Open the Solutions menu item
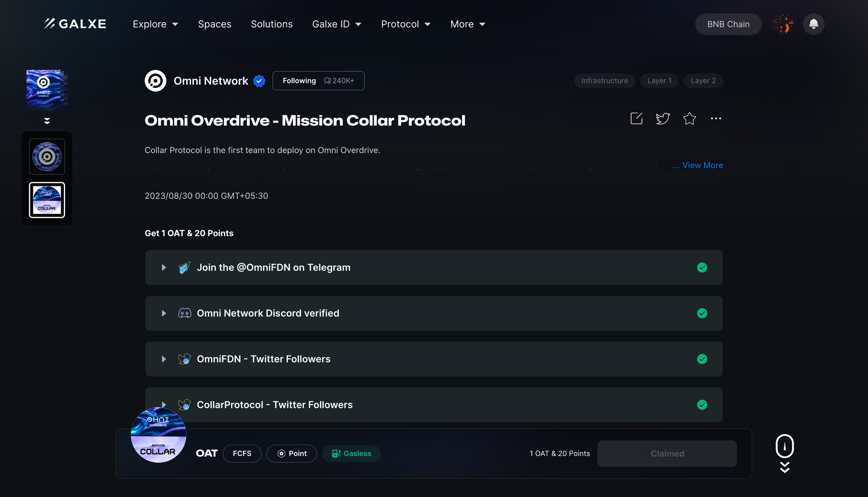 272,24
